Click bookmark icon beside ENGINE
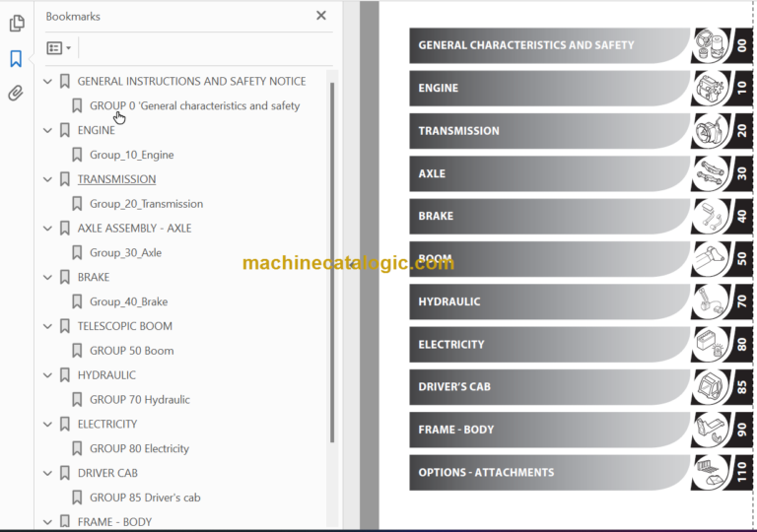The image size is (757, 532). [65, 130]
